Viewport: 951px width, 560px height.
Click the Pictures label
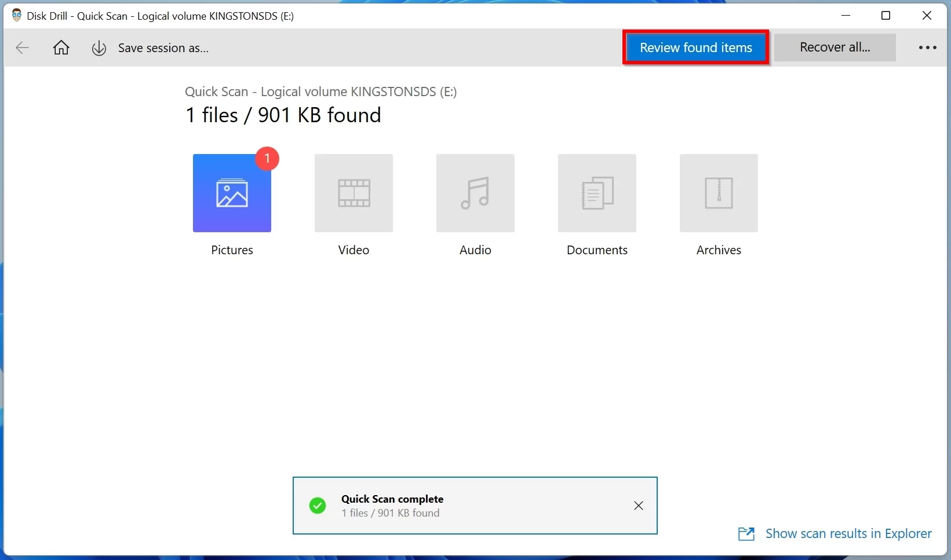pos(232,250)
